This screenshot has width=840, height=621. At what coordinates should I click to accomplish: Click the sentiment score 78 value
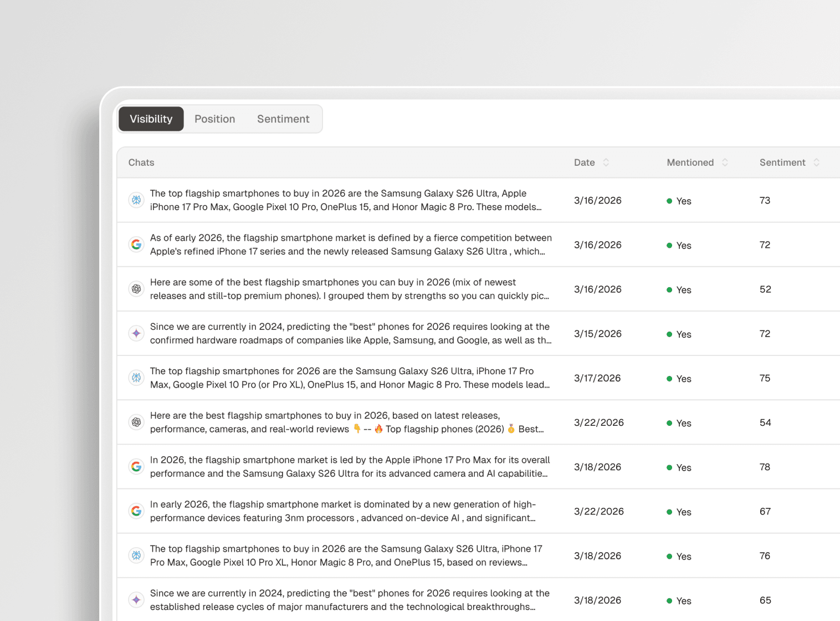point(765,467)
